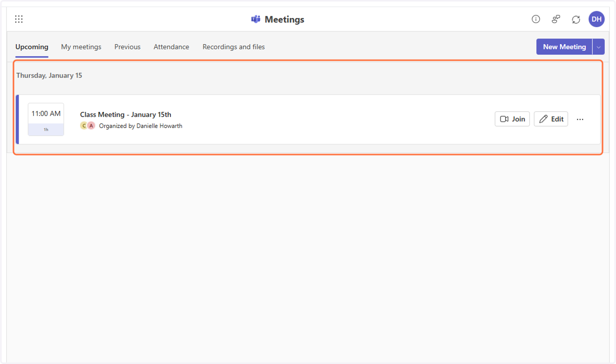Edit the Class Meeting
Screen dimensions: 616x364
pyautogui.click(x=551, y=119)
